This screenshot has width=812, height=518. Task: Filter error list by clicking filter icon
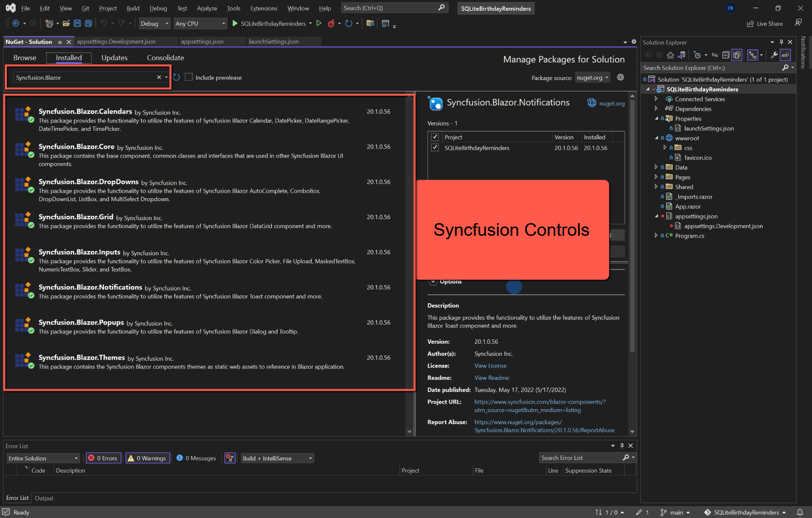click(230, 458)
